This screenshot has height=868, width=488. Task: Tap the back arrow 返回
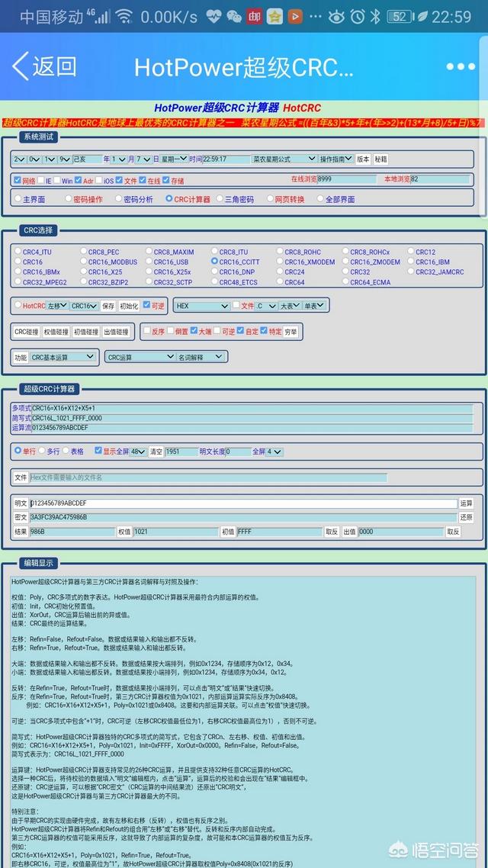click(44, 66)
